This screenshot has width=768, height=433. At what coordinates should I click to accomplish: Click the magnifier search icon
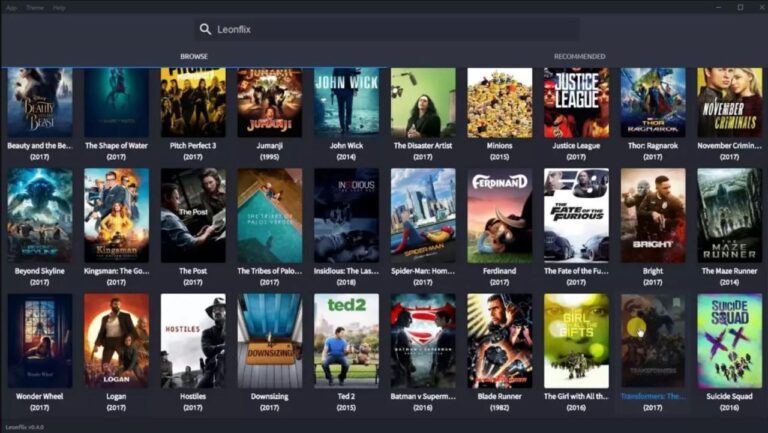(205, 29)
